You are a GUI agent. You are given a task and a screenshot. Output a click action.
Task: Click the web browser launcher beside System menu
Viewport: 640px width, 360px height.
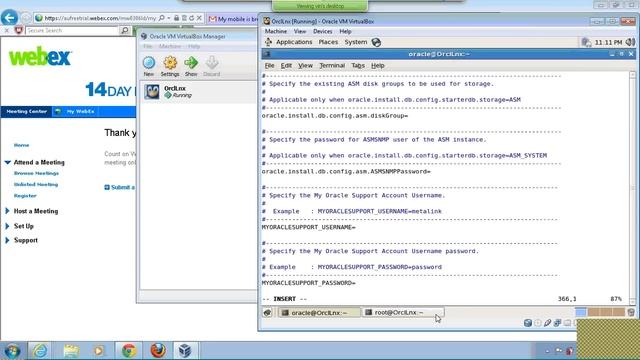pyautogui.click(x=376, y=42)
